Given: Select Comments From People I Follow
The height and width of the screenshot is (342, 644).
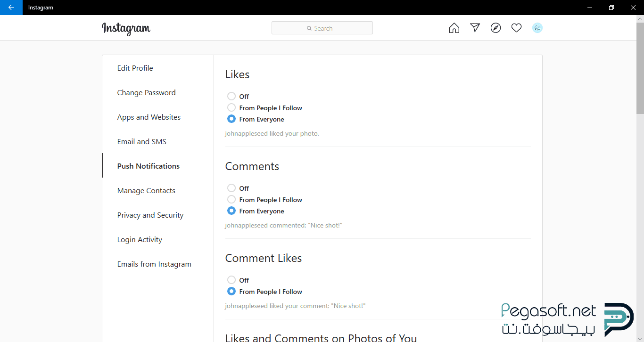Looking at the screenshot, I should (x=231, y=199).
